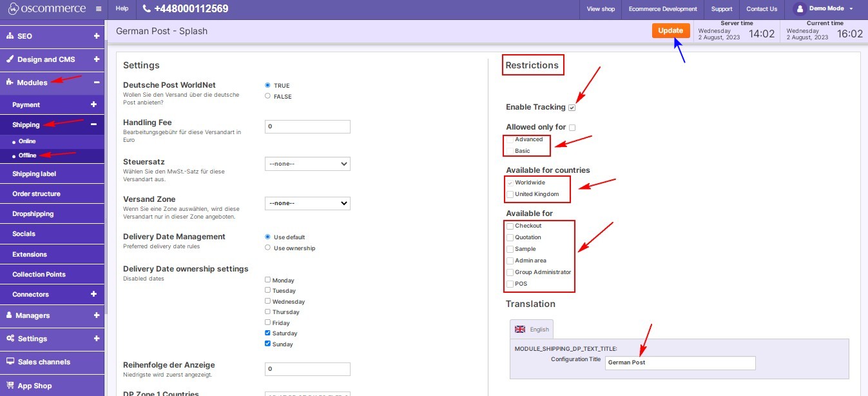Screen dimensions: 868x396
Task: Check Thursday as disabled date
Action: [268, 312]
